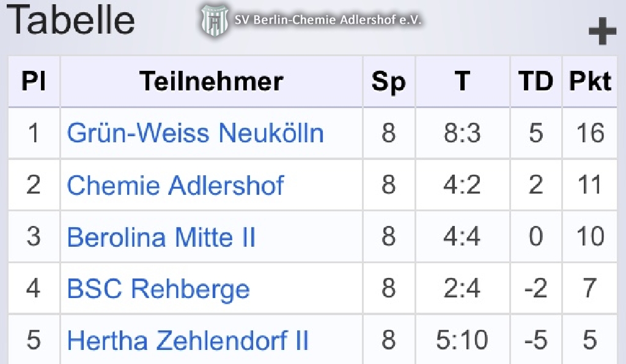Click the Pl column header

pyautogui.click(x=34, y=81)
